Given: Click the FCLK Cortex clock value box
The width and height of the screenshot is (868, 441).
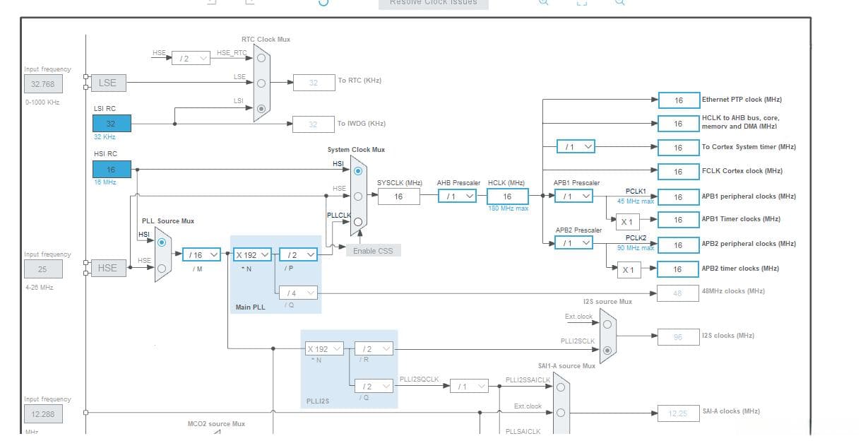Looking at the screenshot, I should tap(679, 172).
